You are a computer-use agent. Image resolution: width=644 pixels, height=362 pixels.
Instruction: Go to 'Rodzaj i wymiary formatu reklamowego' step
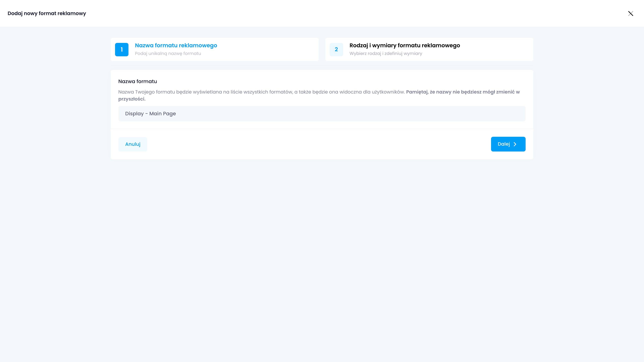pos(405,45)
